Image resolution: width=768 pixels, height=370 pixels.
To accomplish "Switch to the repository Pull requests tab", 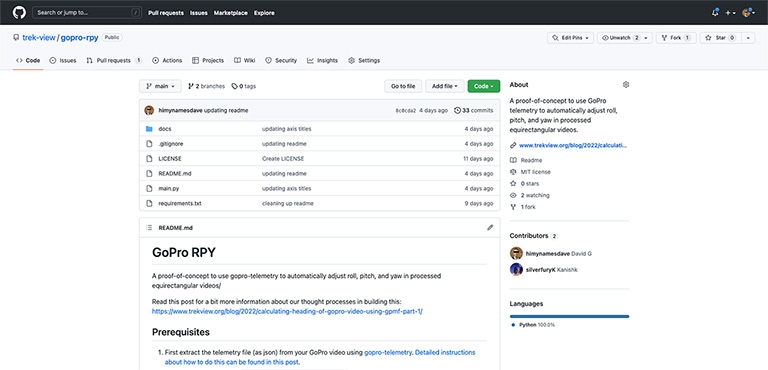I will (114, 61).
